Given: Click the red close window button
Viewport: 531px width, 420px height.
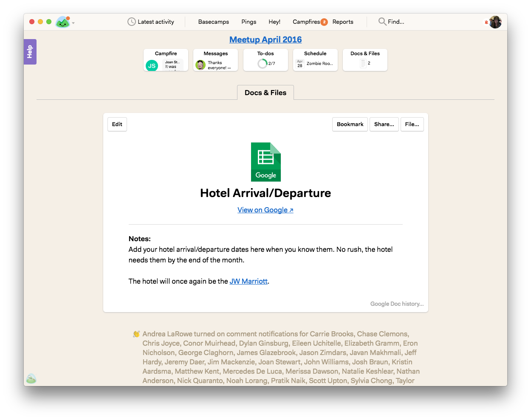Looking at the screenshot, I should [x=32, y=22].
